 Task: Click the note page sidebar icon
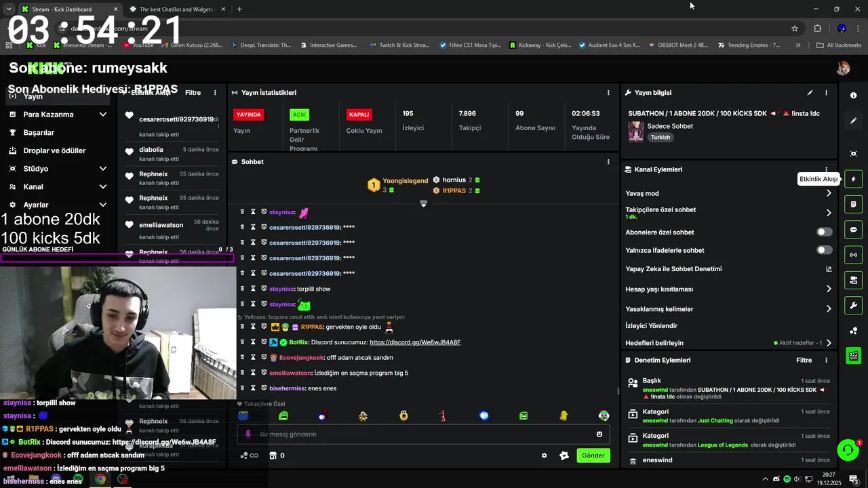(x=853, y=204)
